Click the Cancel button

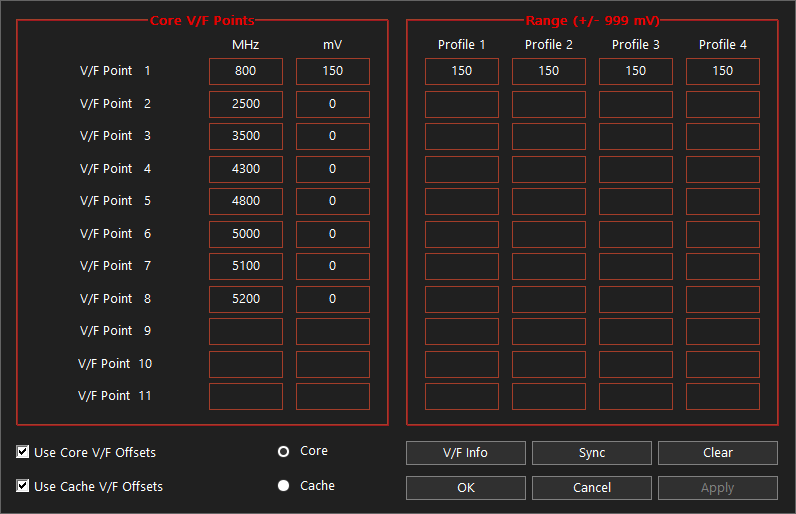591,488
